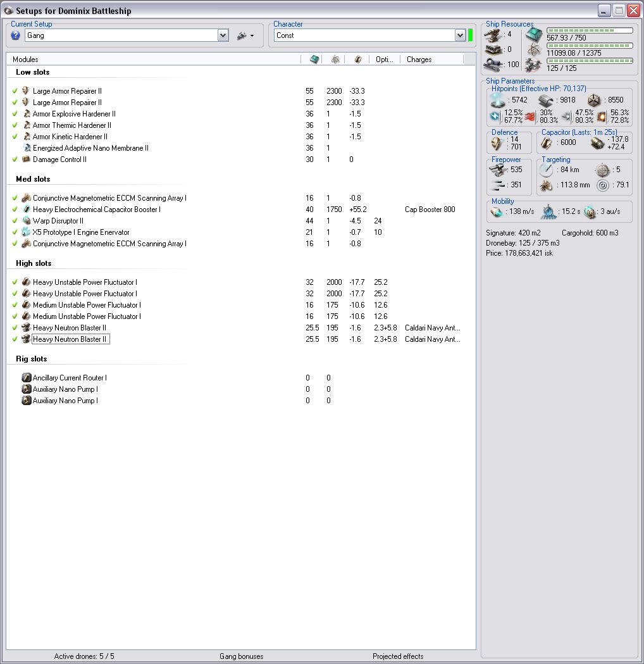Click the selected Heavy Neutron Blaster II icon
The height and width of the screenshot is (664, 644).
26,339
